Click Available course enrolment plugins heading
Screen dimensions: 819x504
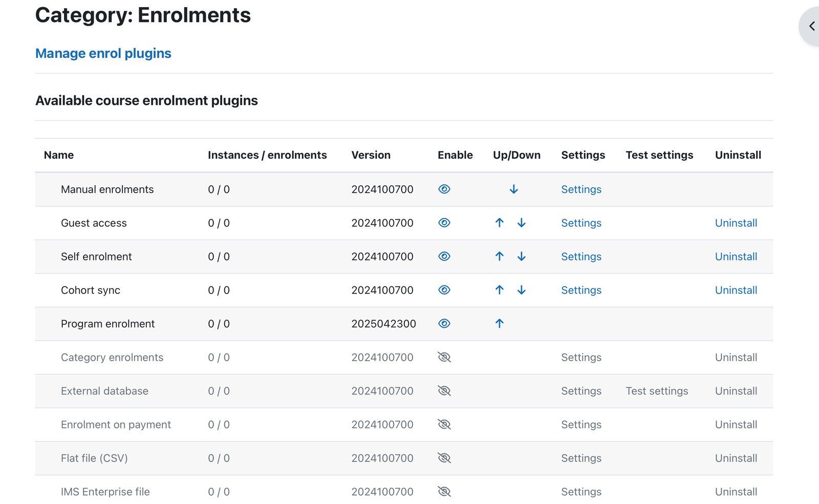coord(146,100)
